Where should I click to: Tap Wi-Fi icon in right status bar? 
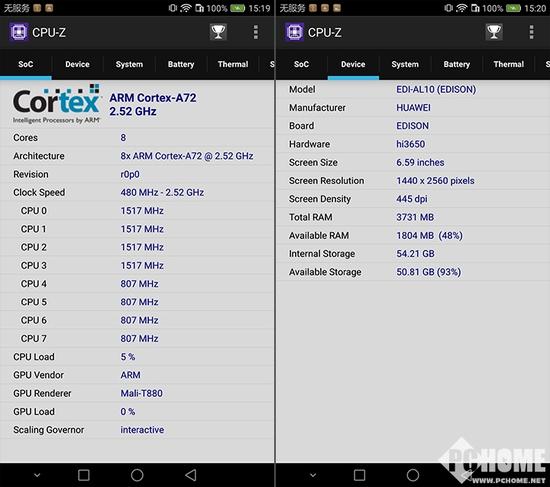pos(461,8)
